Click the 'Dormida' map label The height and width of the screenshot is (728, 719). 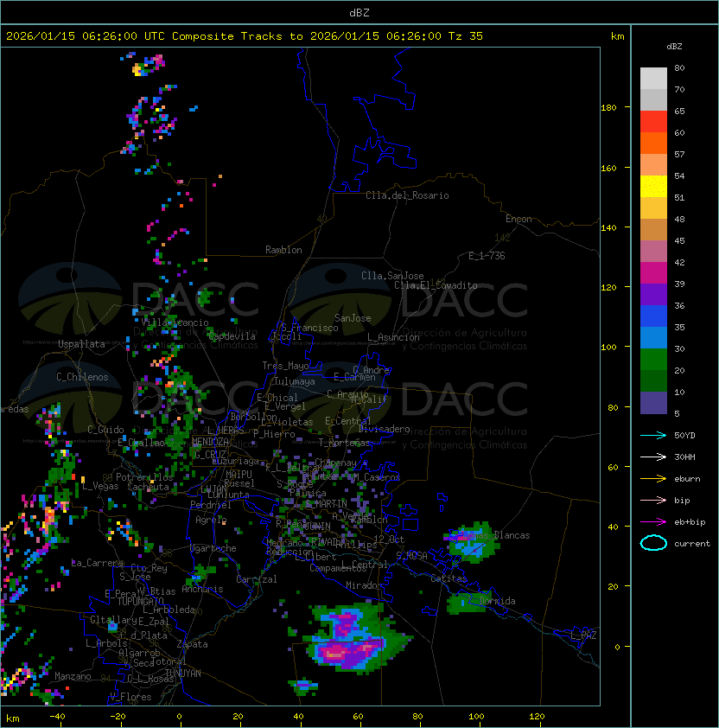pos(497,601)
